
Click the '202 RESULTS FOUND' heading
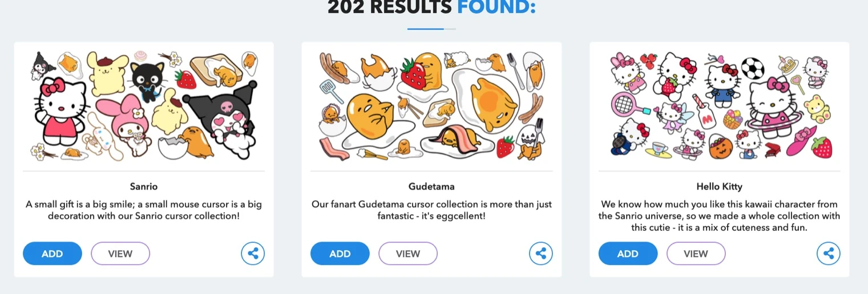coord(431,8)
